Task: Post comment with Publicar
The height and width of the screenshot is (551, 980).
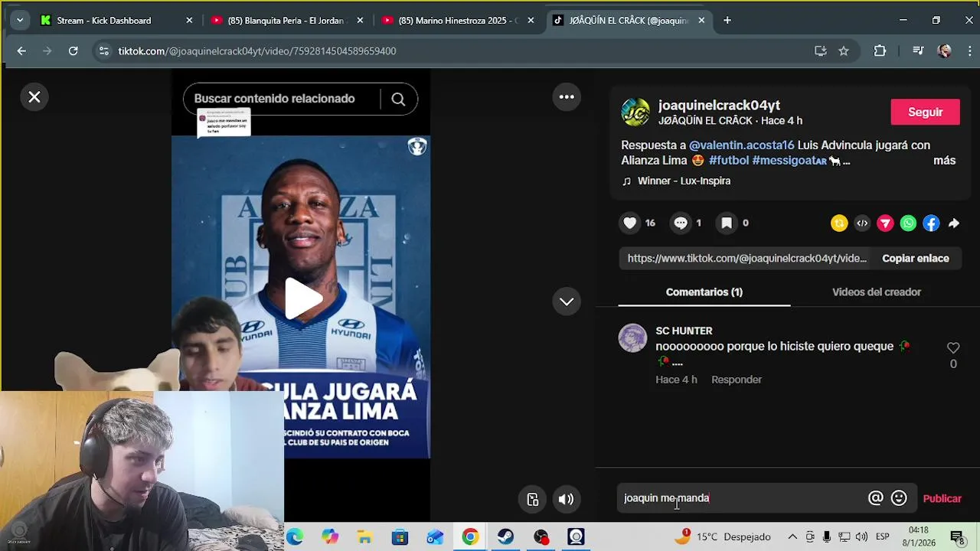Action: [942, 498]
